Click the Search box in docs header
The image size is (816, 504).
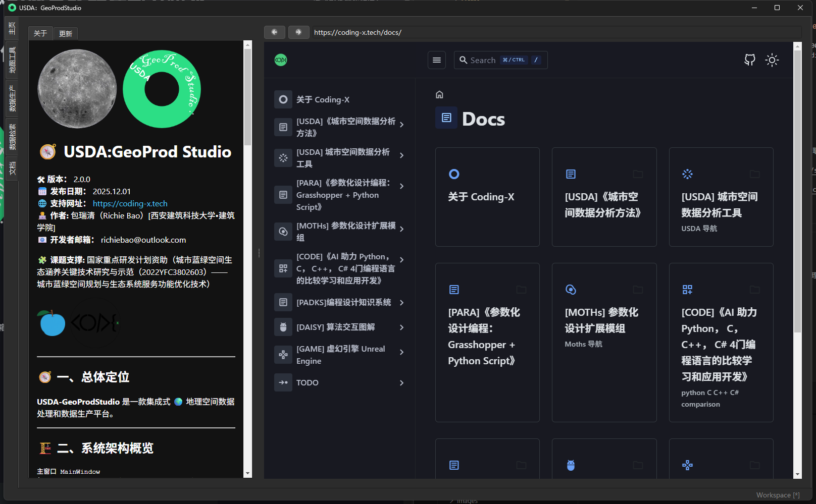(x=500, y=60)
